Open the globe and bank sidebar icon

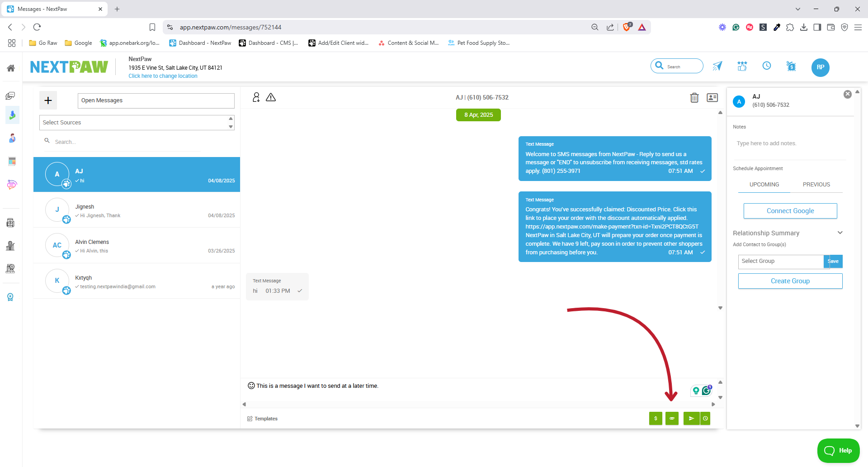pyautogui.click(x=10, y=246)
